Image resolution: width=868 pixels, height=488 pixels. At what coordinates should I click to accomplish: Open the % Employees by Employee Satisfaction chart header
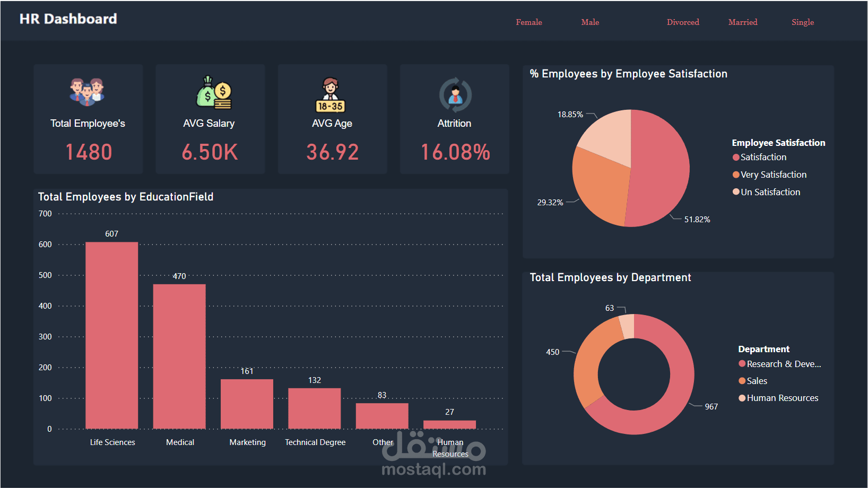click(628, 74)
